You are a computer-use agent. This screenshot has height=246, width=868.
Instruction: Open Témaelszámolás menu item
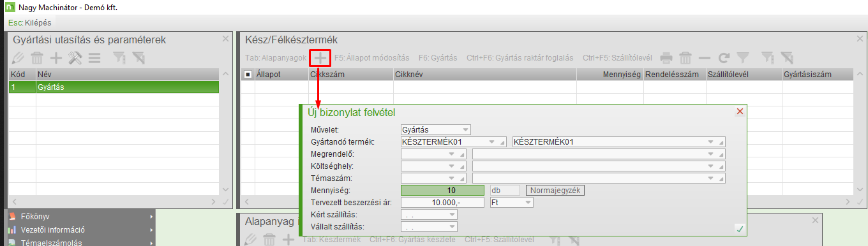tap(52, 242)
